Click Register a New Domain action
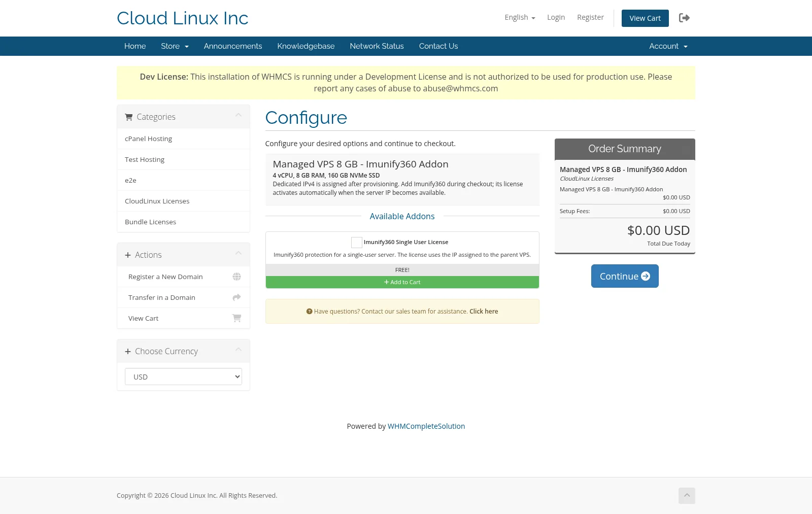Screen dimensions: 812x514 click(x=183, y=277)
